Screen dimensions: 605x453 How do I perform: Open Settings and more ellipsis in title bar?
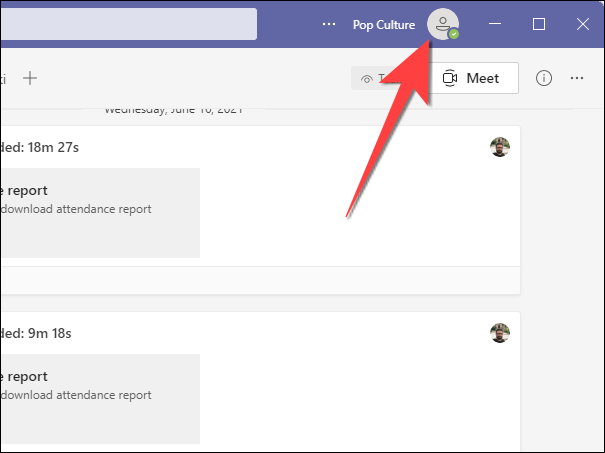click(x=329, y=24)
